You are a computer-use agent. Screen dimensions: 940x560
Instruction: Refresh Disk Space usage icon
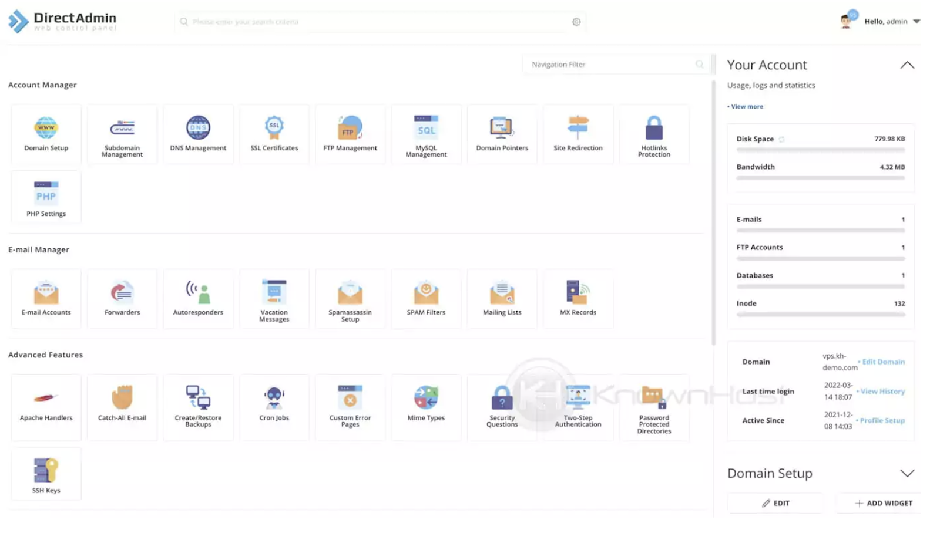pos(781,140)
